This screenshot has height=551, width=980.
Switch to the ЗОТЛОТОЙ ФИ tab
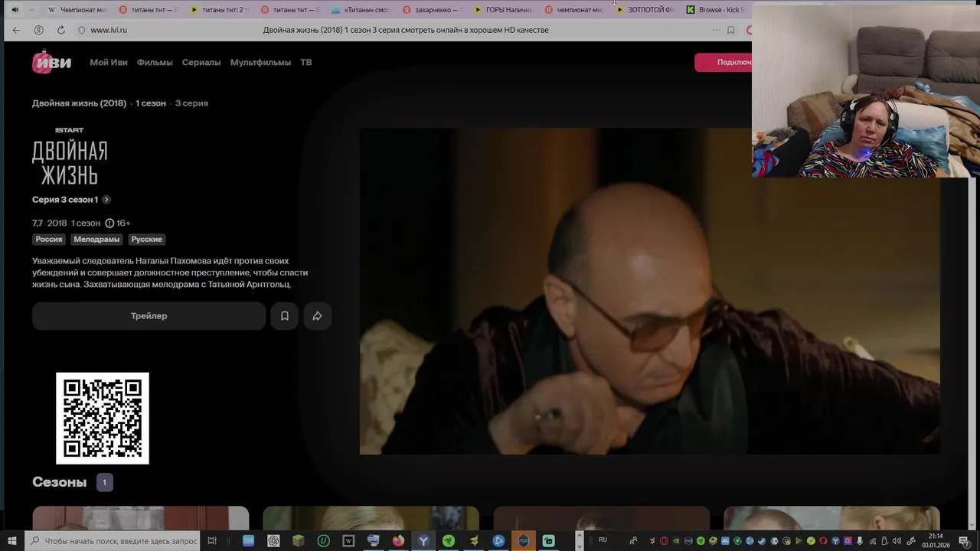point(645,10)
